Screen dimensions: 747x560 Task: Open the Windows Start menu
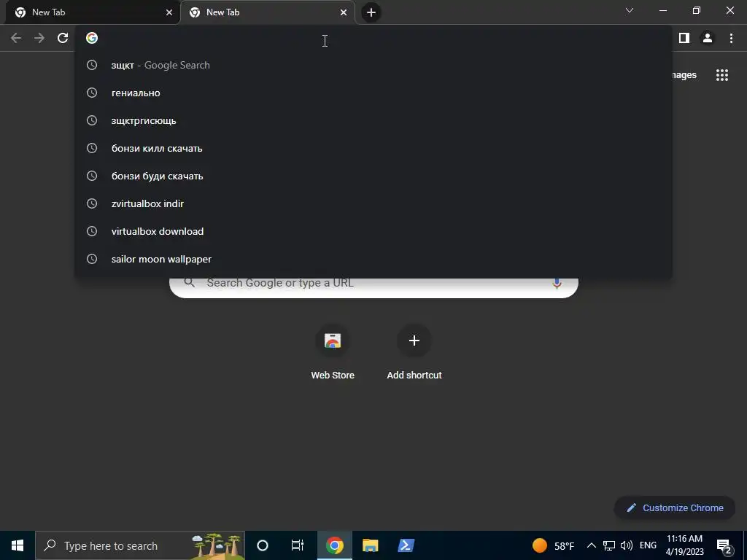[18, 545]
